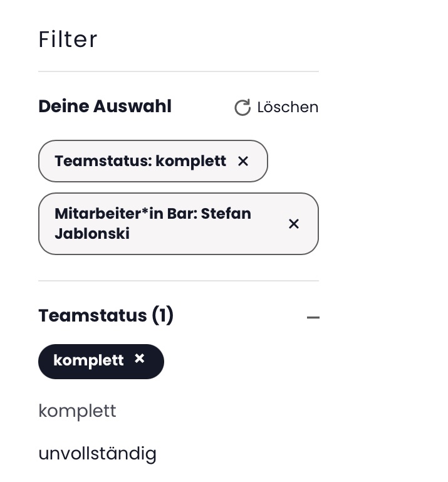448x482 pixels.
Task: Deselect dark komplett tag using its X
Action: coord(140,359)
